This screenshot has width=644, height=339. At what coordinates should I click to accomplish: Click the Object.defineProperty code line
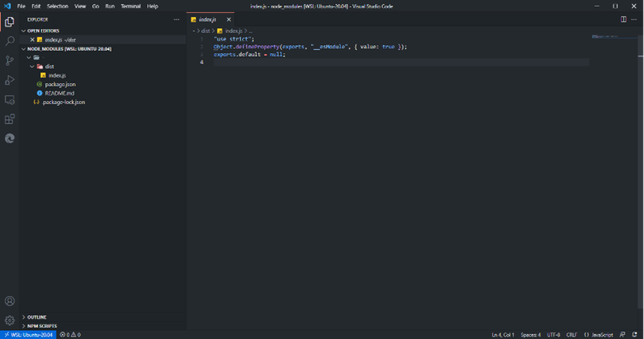[310, 47]
